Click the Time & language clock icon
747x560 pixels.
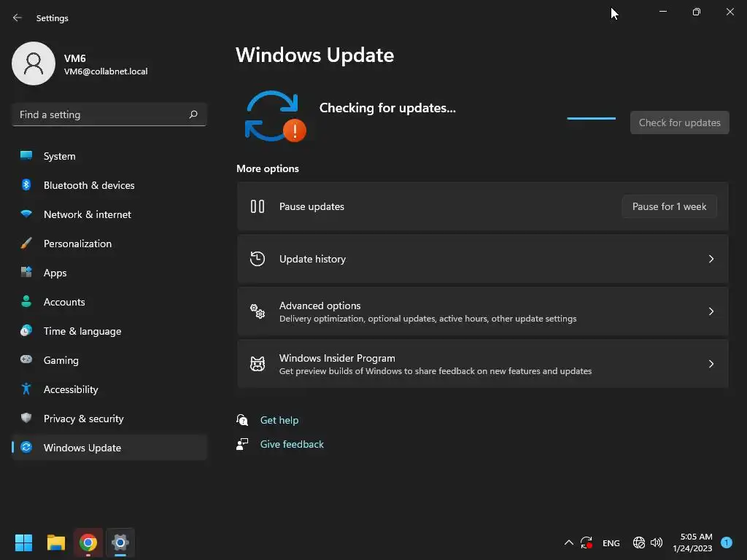click(x=26, y=330)
